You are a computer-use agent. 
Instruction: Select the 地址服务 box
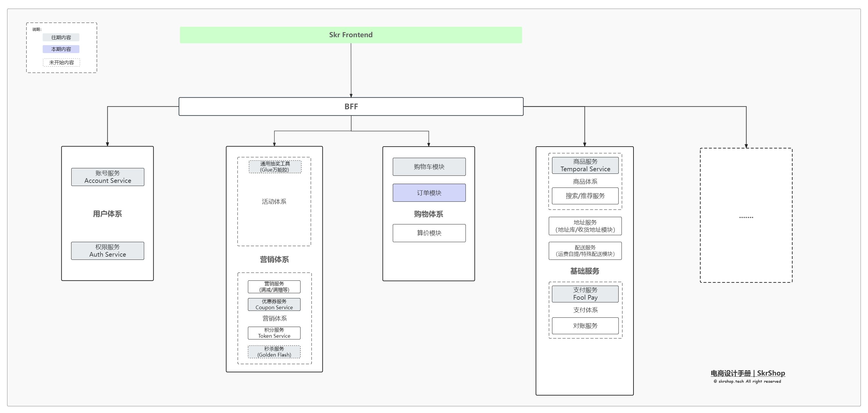click(585, 226)
